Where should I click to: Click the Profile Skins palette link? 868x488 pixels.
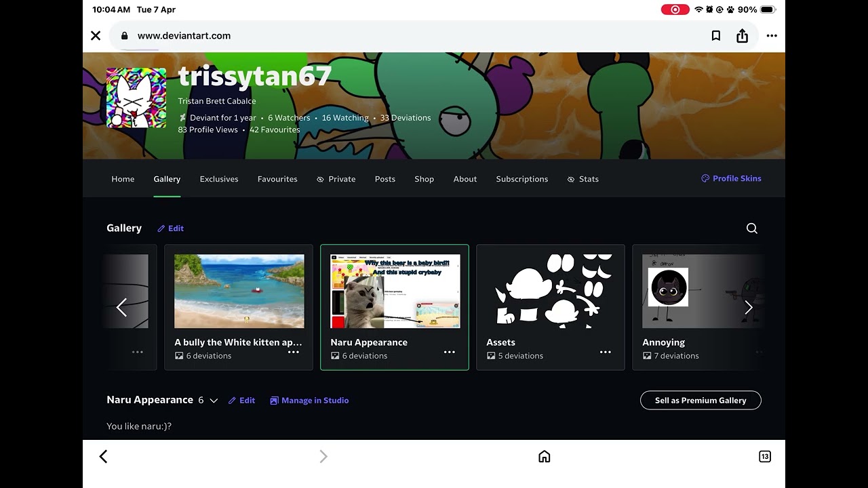tap(731, 179)
